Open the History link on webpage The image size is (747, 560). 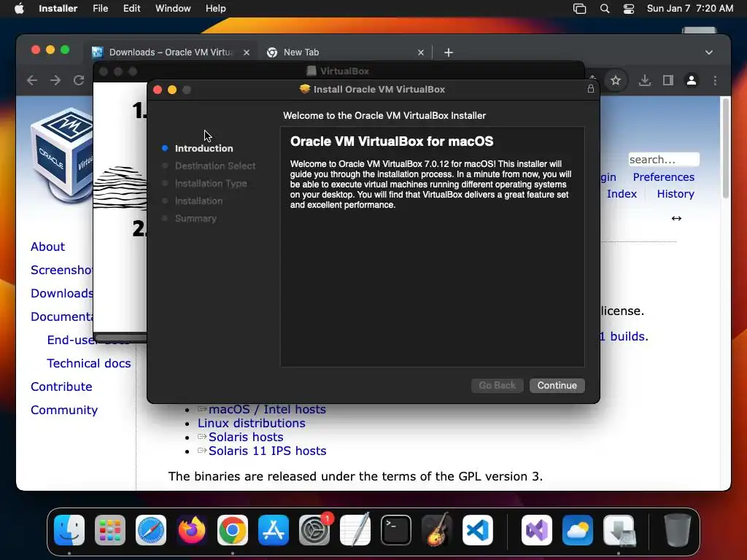point(676,194)
